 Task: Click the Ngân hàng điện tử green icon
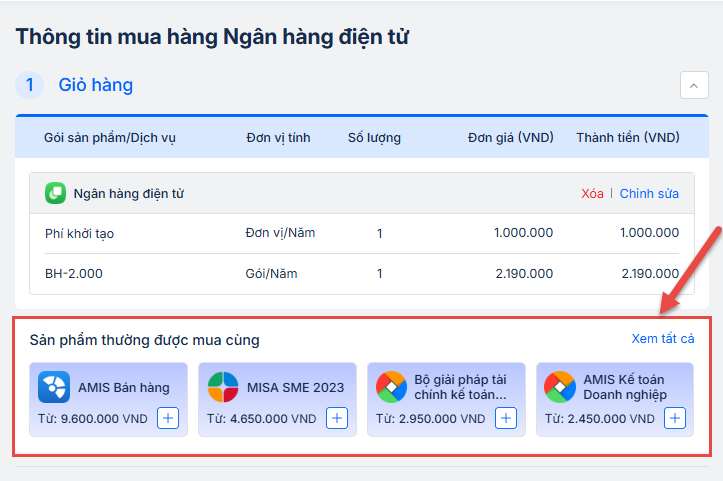56,193
